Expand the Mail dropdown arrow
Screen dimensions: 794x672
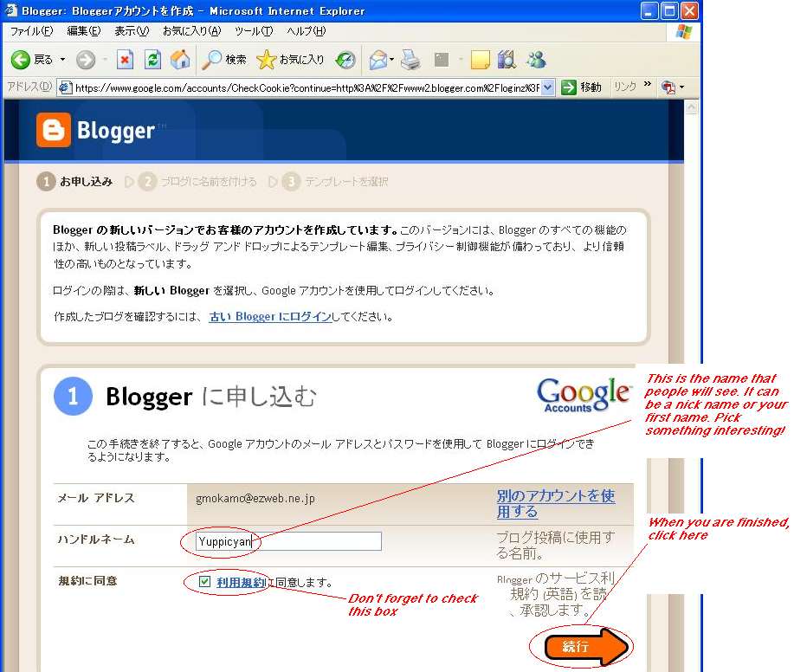tap(392, 60)
